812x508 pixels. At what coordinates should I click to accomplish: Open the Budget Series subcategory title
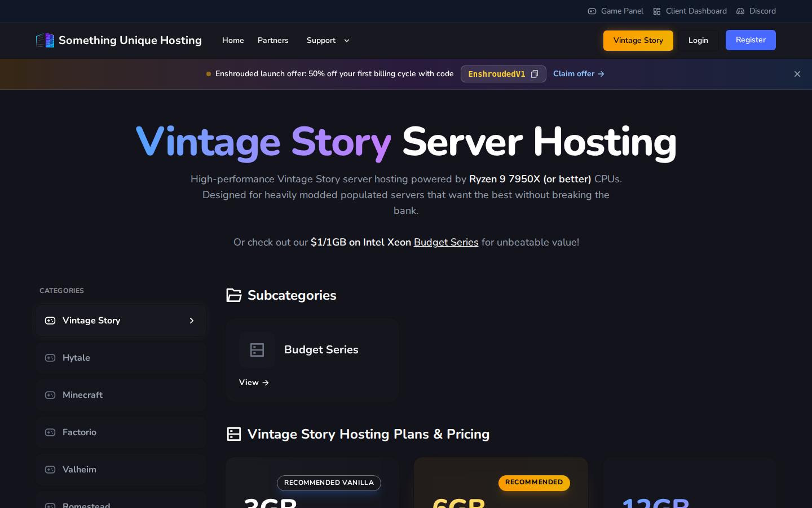tap(321, 350)
